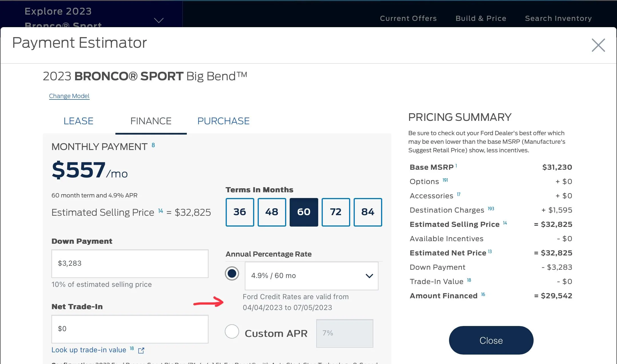
Task: Click the Down Payment summary value - $3,283
Action: click(x=557, y=267)
